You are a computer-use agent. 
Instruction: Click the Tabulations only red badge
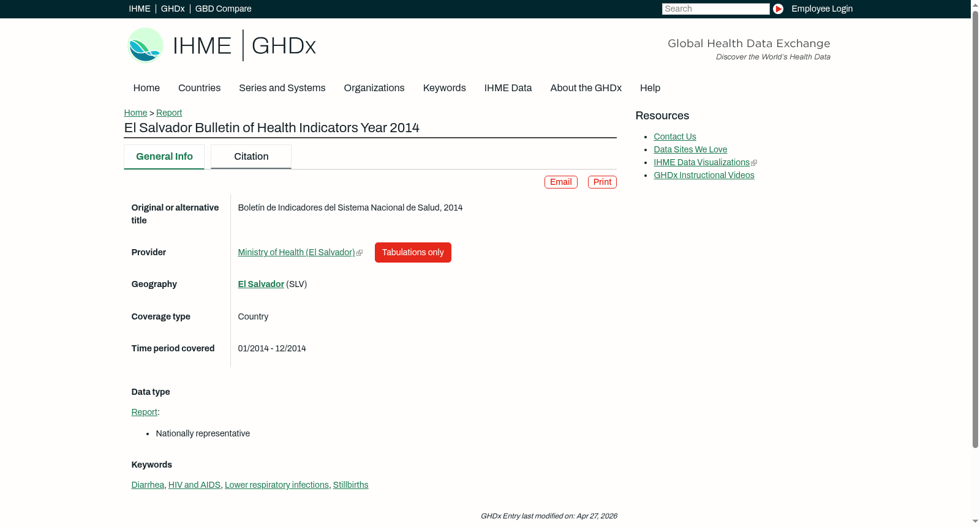[413, 252]
